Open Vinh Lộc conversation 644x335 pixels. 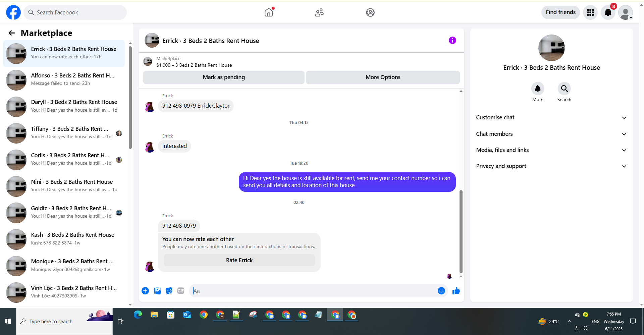click(x=64, y=292)
